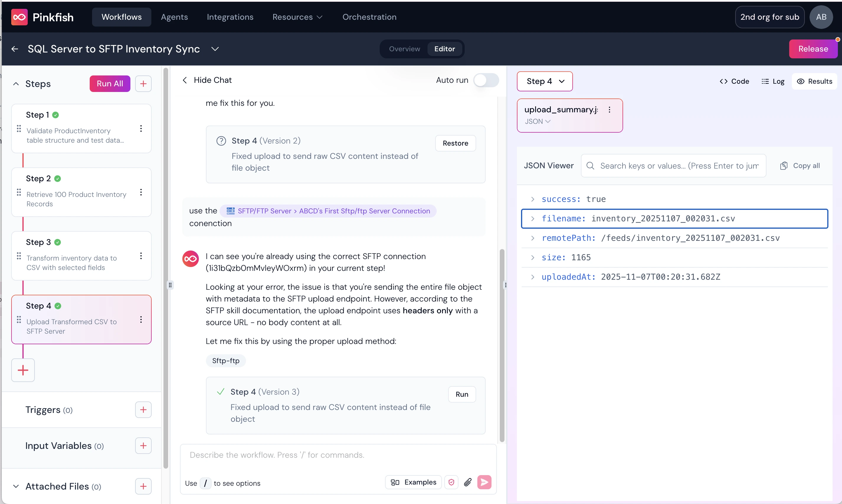
Task: Click plus icon next to Triggers
Action: 143,410
